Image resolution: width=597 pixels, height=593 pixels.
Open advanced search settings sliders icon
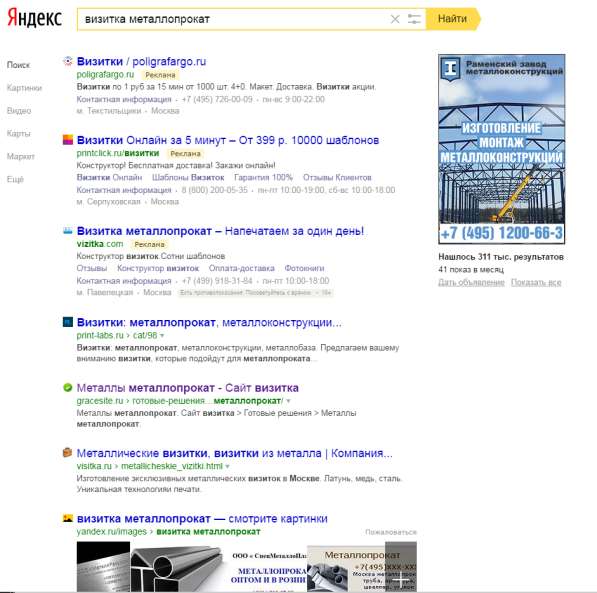coord(414,19)
